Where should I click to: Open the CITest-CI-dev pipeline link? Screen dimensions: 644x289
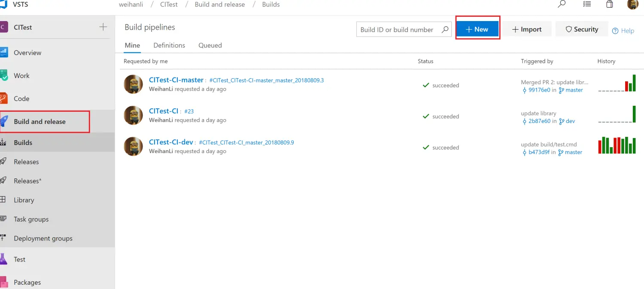171,142
